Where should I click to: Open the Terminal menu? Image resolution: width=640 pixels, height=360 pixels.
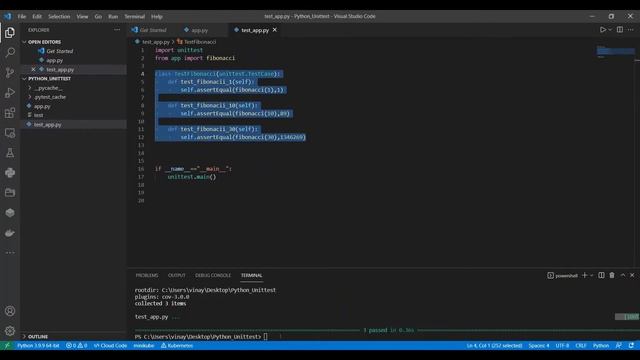coord(135,16)
